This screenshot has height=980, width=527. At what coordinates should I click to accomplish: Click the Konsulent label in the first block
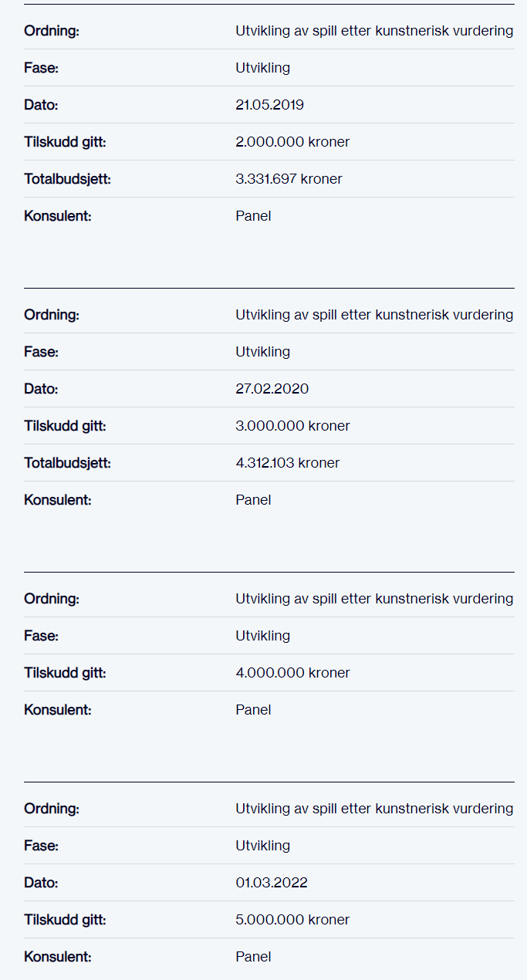coord(58,216)
